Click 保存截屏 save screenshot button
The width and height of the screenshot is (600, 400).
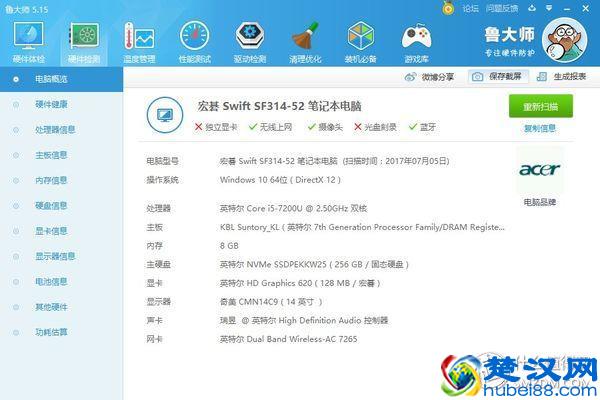(x=497, y=77)
